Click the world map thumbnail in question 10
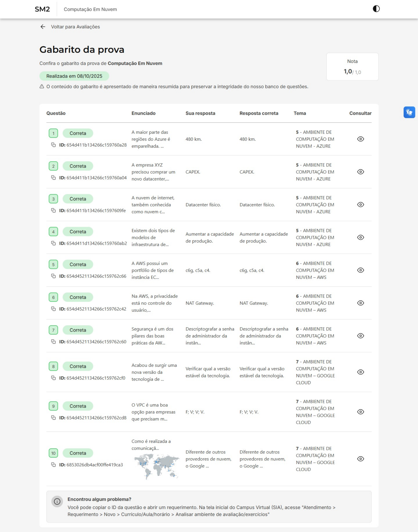This screenshot has width=418, height=532. 157,466
